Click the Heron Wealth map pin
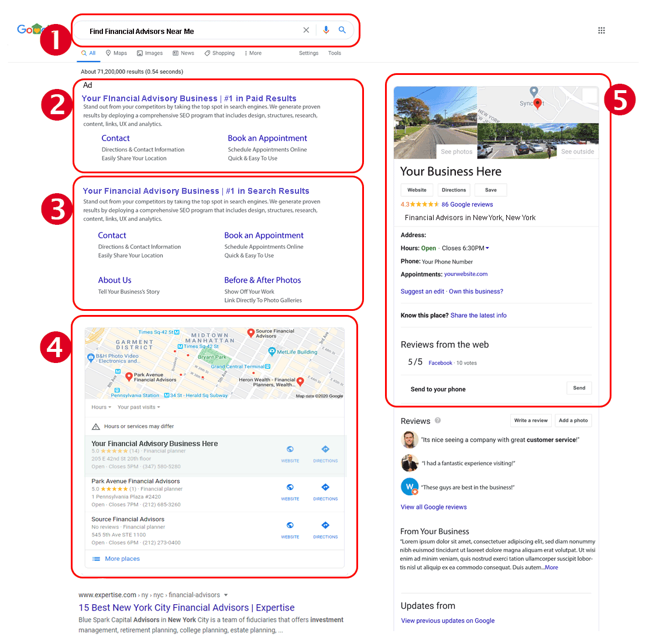 (x=300, y=382)
